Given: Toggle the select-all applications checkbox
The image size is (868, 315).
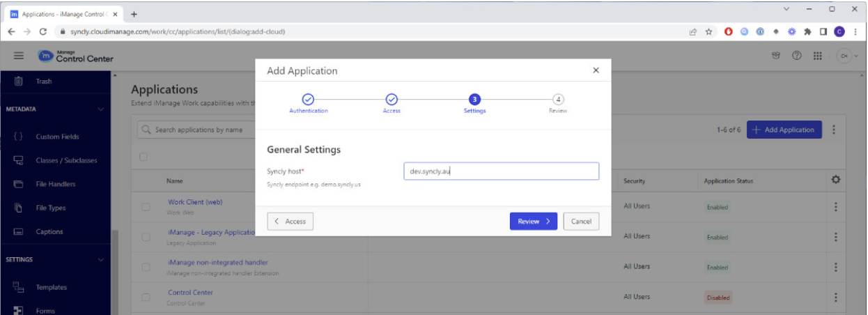Looking at the screenshot, I should pyautogui.click(x=144, y=157).
